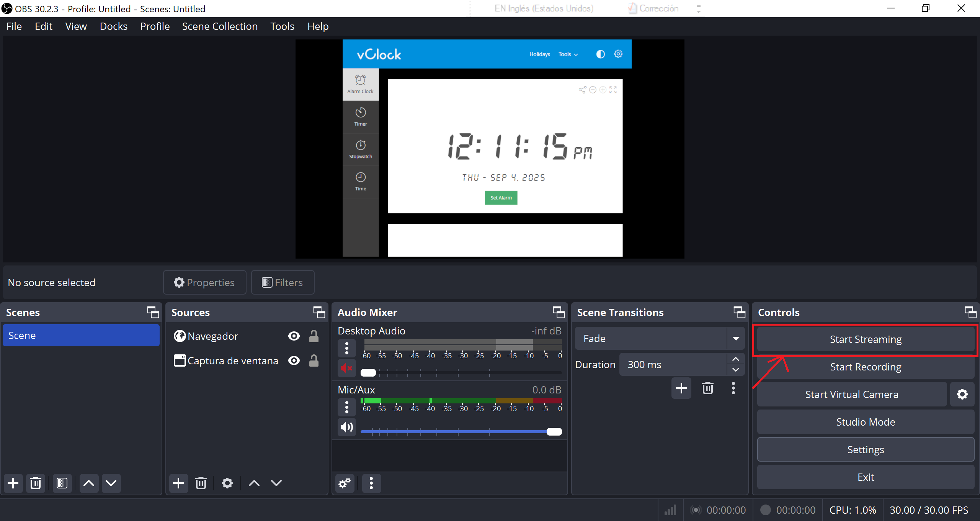Adjust Desktop Audio volume slider
The width and height of the screenshot is (980, 521).
pyautogui.click(x=461, y=372)
